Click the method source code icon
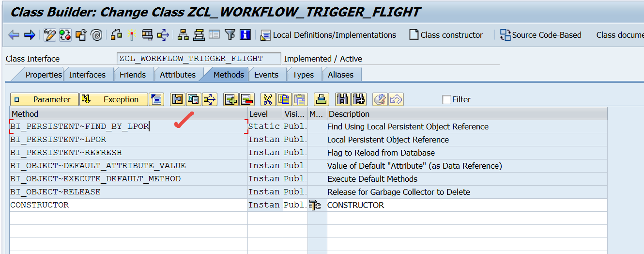Image resolution: width=644 pixels, height=254 pixels. pos(156,99)
